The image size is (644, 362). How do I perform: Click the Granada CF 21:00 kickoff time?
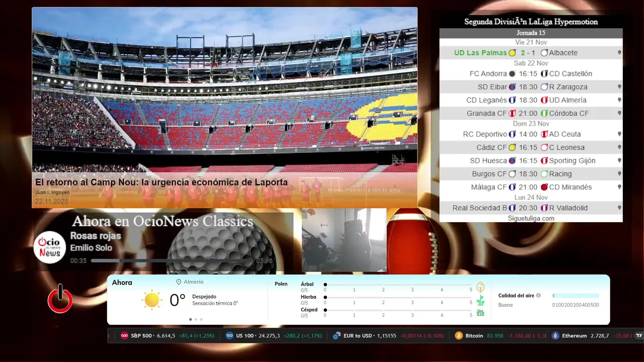tap(528, 113)
